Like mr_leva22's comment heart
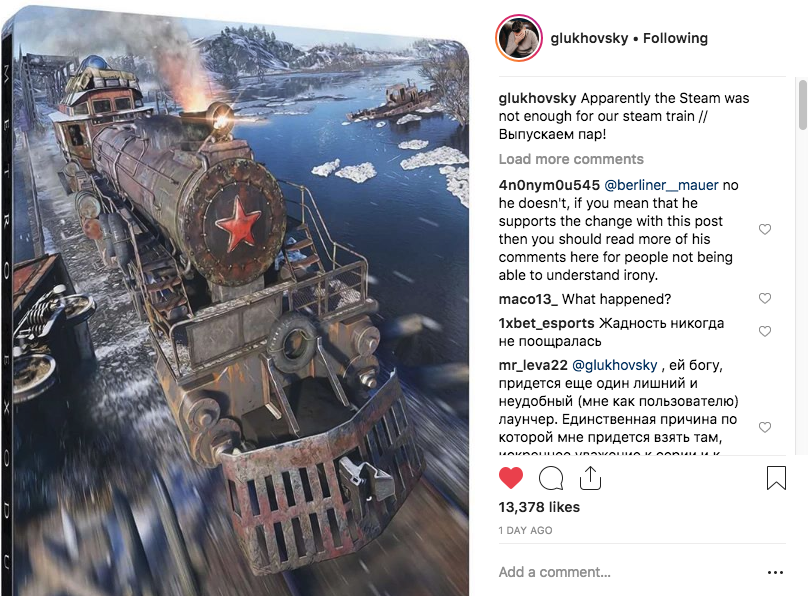The width and height of the screenshot is (808, 596). (765, 427)
